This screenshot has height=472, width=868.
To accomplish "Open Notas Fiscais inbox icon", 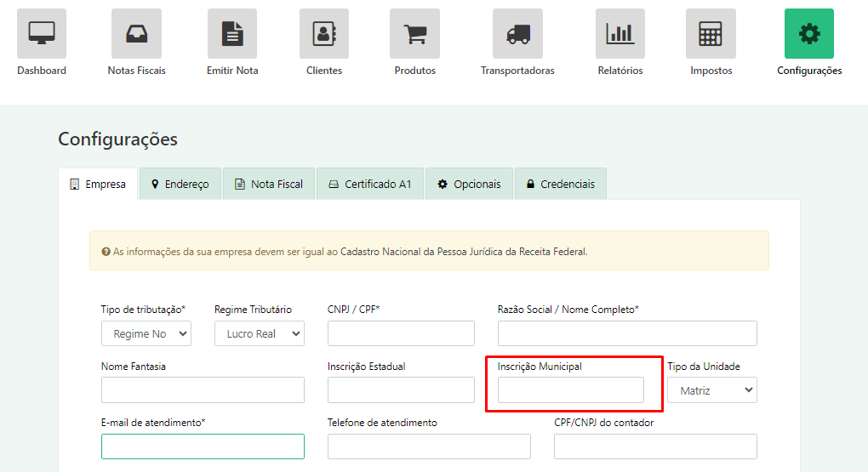I will [x=136, y=34].
